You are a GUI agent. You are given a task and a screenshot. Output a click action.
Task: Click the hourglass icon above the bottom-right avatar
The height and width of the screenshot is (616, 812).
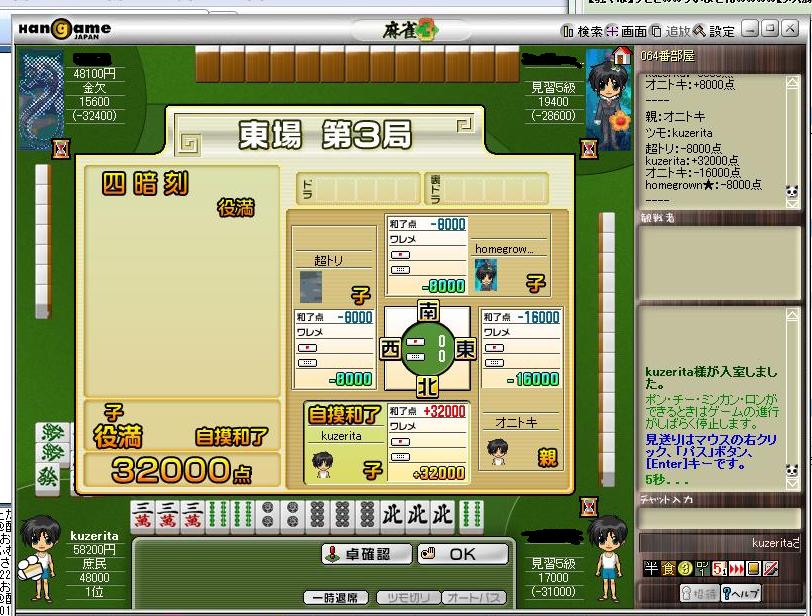pyautogui.click(x=589, y=507)
